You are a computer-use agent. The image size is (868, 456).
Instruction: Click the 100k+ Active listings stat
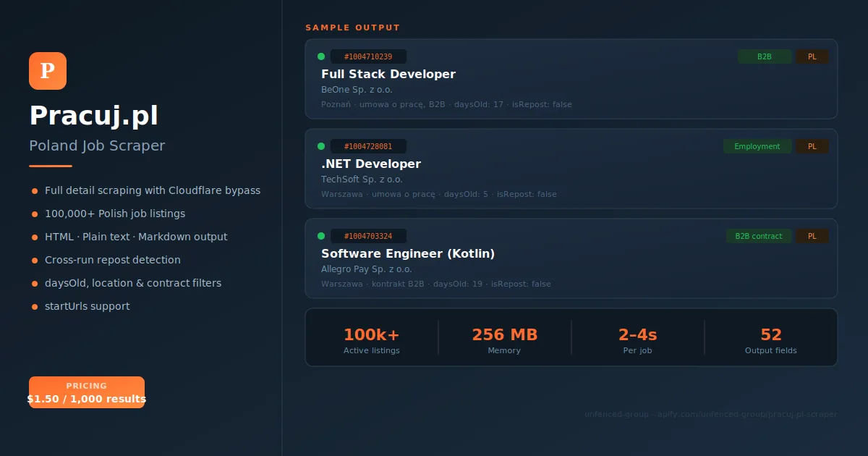[371, 340]
